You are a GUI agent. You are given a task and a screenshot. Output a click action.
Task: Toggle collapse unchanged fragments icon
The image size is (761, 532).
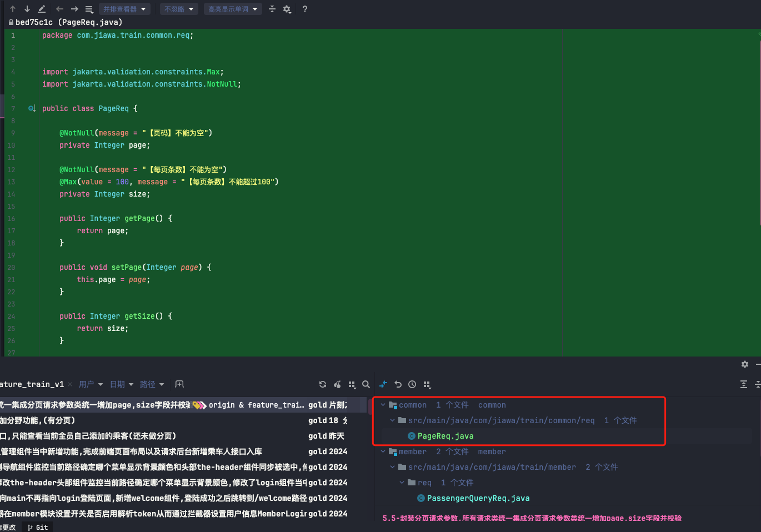pyautogui.click(x=272, y=9)
